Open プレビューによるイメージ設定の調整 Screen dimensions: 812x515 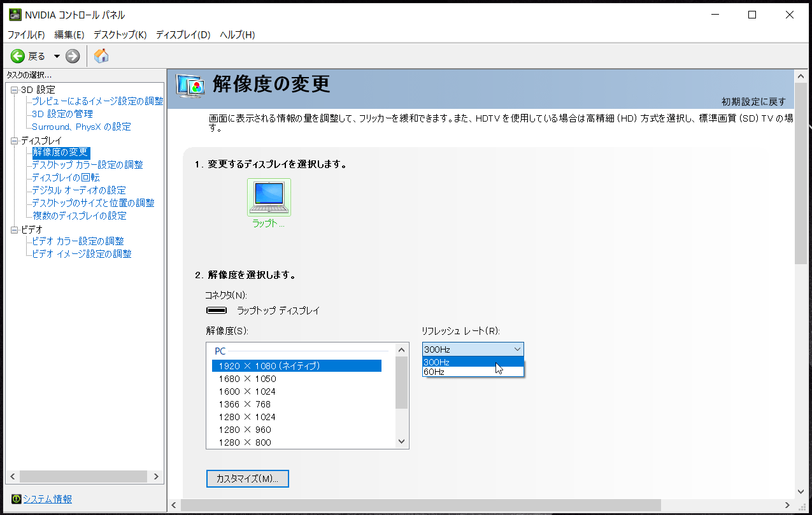pos(97,101)
